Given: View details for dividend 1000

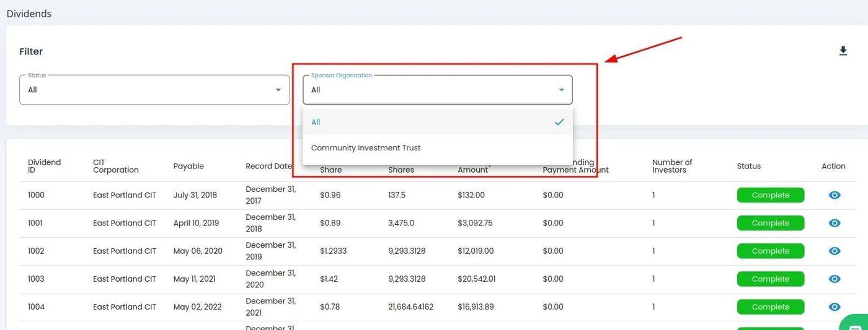Looking at the screenshot, I should pos(835,195).
